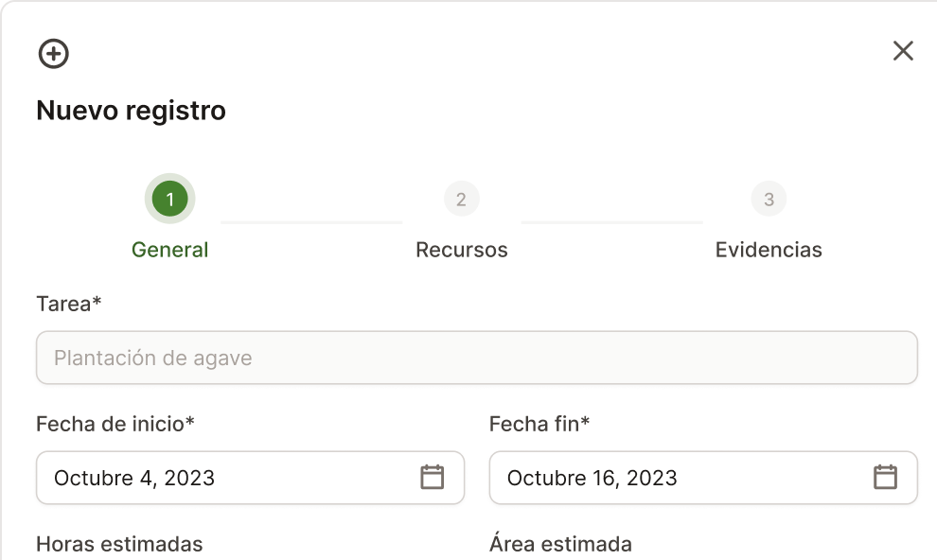This screenshot has height=560, width=937.
Task: Open the calendar icon for Fecha fin
Action: pyautogui.click(x=885, y=478)
